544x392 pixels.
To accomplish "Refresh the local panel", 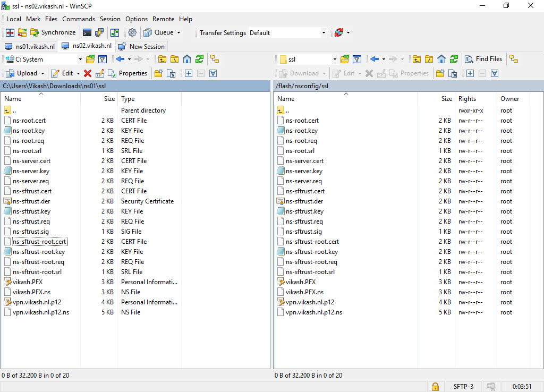I will click(x=200, y=59).
